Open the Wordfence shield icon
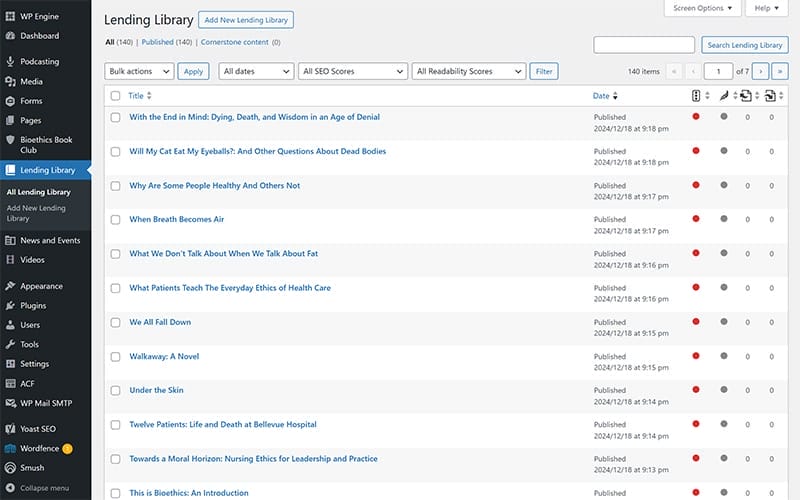 coord(10,448)
